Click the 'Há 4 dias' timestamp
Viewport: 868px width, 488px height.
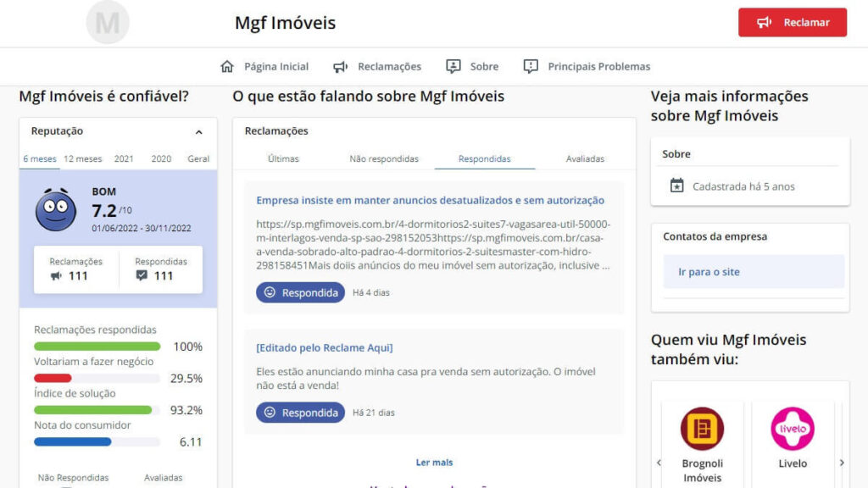[x=371, y=292]
